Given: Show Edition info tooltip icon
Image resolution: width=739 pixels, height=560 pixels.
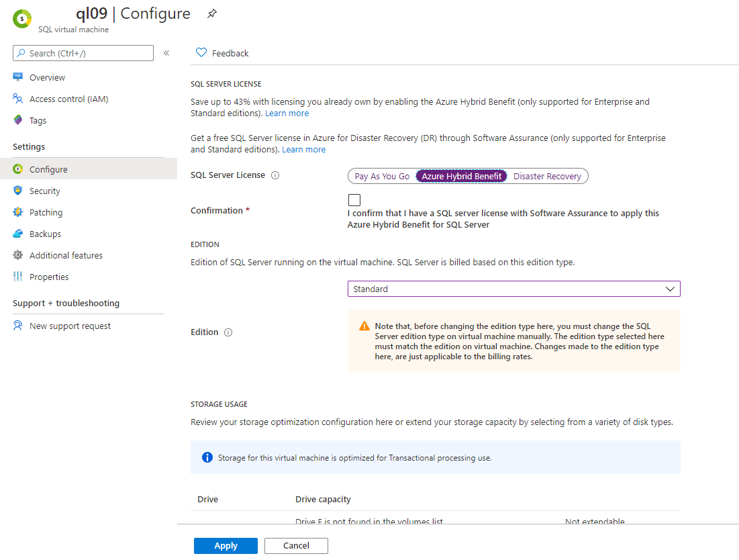Looking at the screenshot, I should point(228,332).
